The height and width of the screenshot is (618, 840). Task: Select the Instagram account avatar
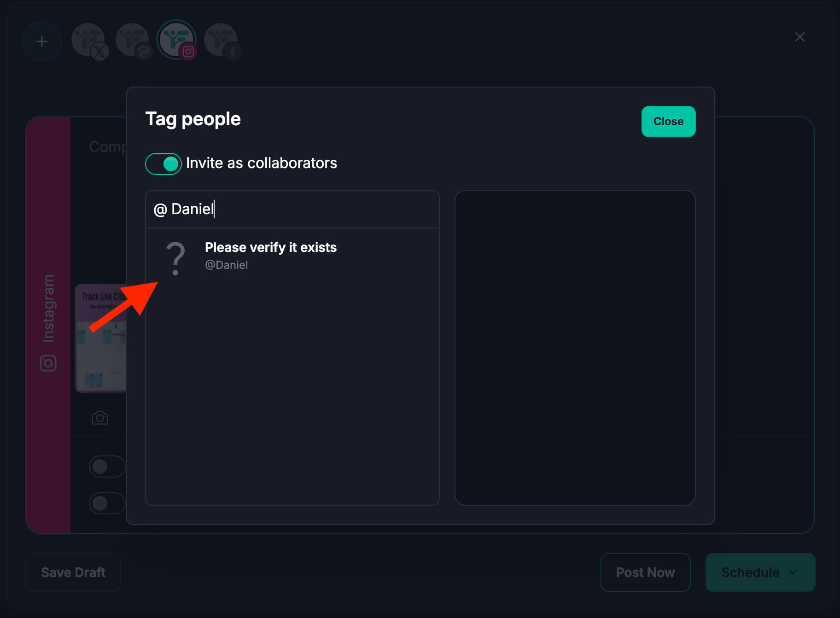point(176,41)
